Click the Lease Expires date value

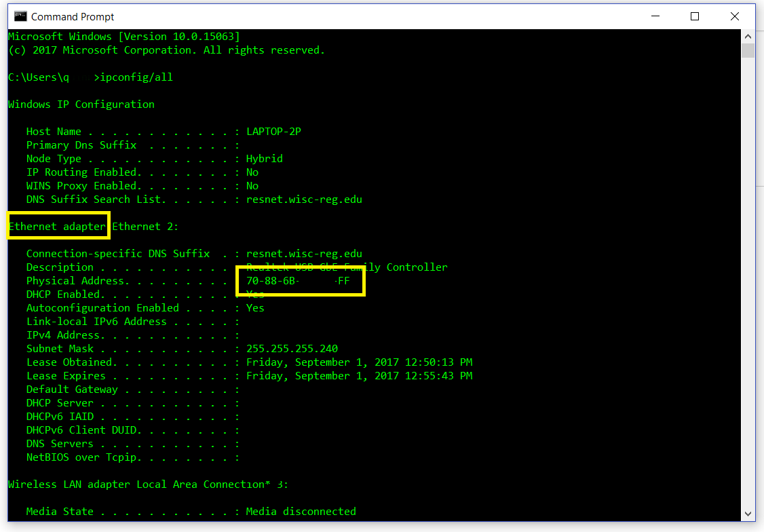point(359,376)
